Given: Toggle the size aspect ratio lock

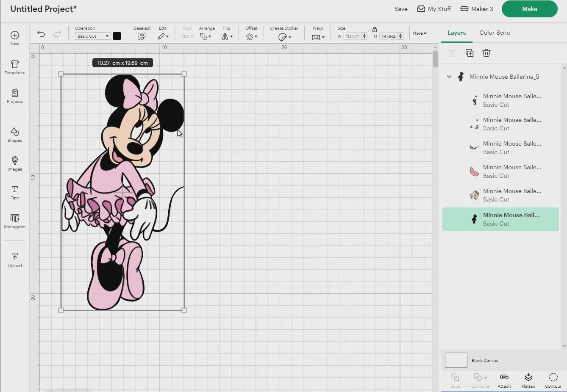Looking at the screenshot, I should click(375, 29).
